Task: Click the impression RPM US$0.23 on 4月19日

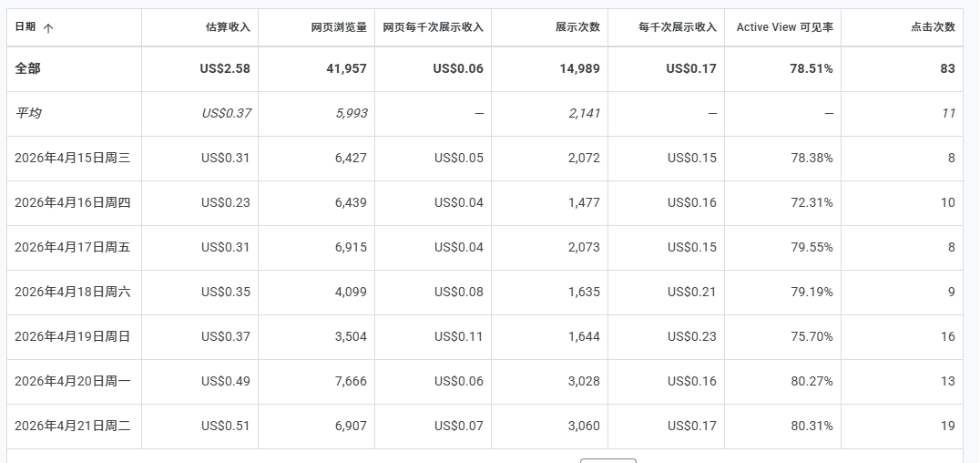Action: coord(692,336)
